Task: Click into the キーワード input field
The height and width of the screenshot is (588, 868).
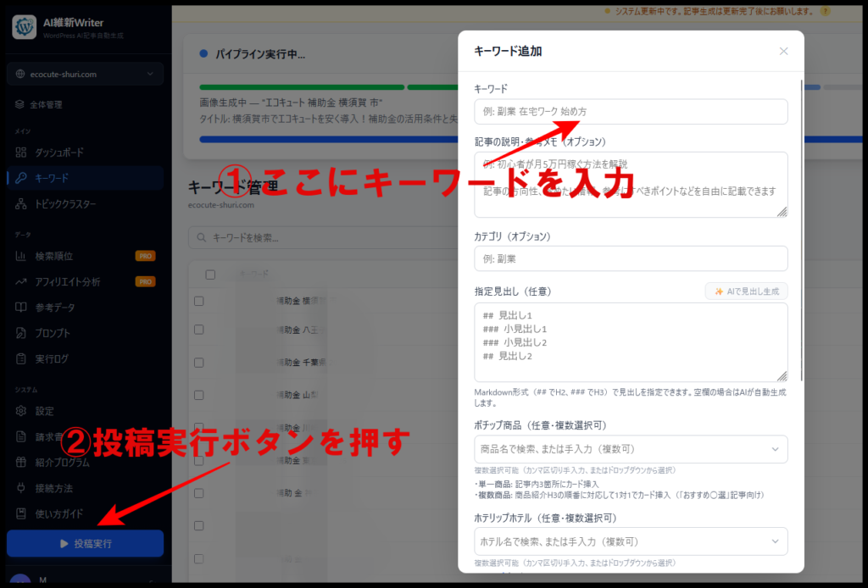Action: point(631,112)
